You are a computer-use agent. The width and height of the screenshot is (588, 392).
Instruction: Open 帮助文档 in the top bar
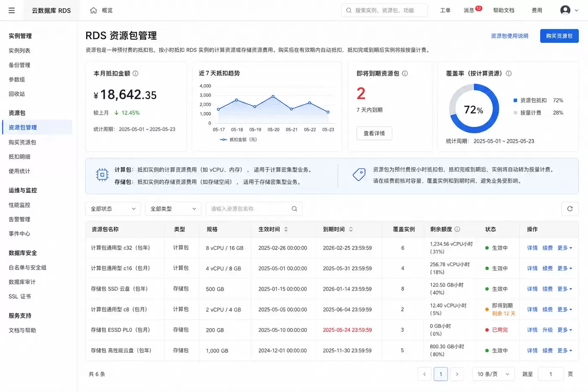pos(504,11)
